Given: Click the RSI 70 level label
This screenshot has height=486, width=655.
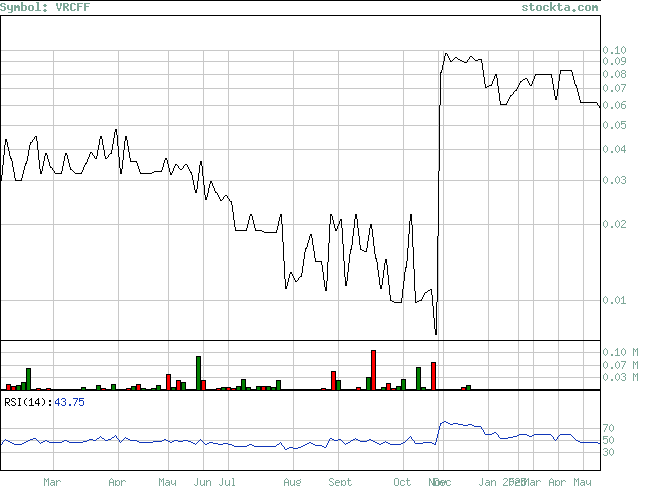Looking at the screenshot, I should 609,428.
